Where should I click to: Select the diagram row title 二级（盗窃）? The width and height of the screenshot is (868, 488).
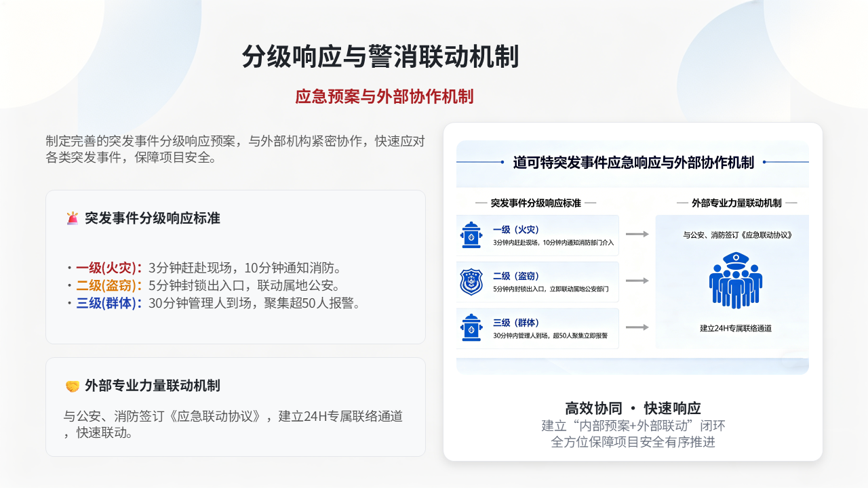coord(516,277)
